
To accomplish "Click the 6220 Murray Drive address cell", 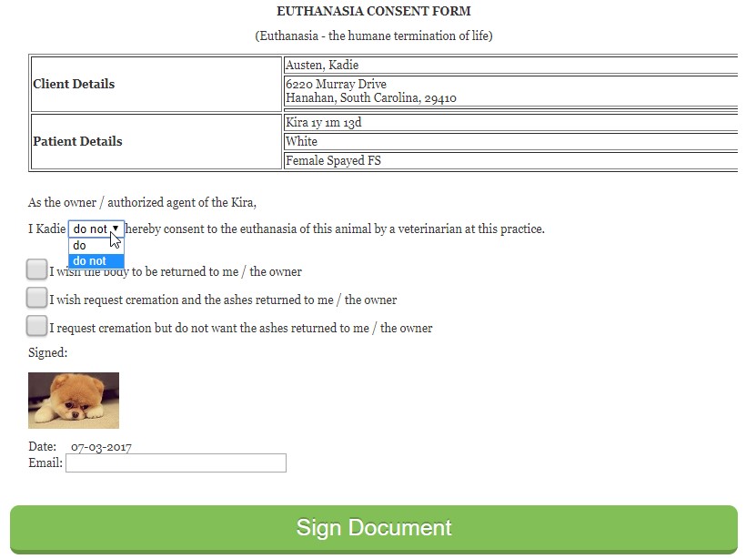I will click(x=511, y=91).
